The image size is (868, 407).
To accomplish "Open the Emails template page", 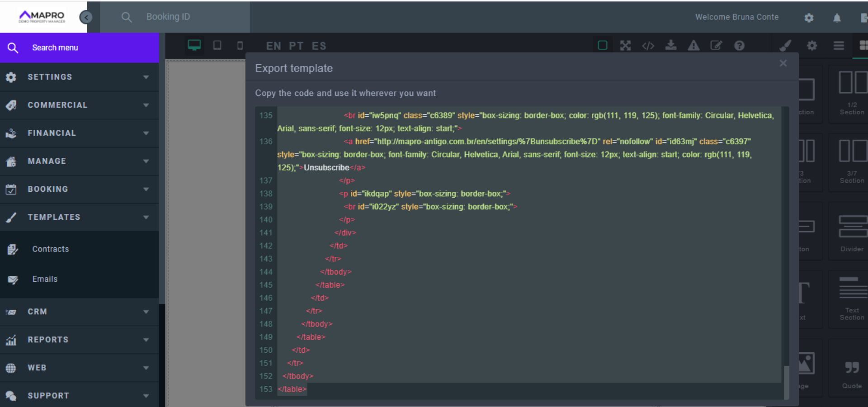I will [44, 279].
